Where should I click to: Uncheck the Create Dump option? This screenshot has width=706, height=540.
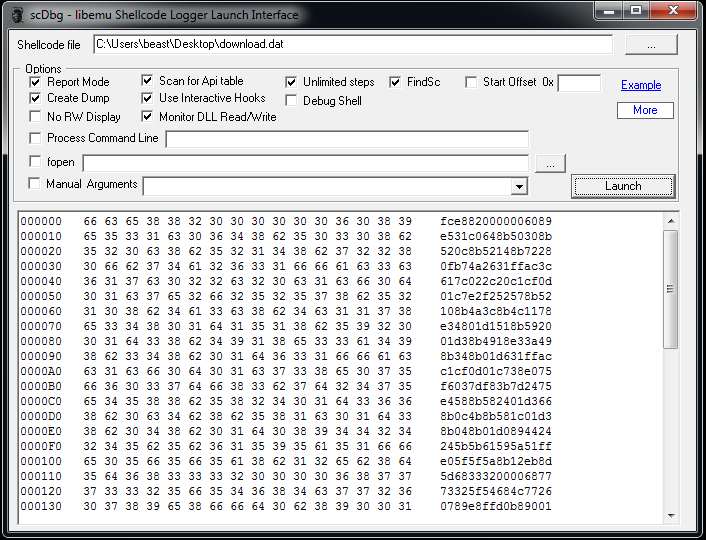35,98
